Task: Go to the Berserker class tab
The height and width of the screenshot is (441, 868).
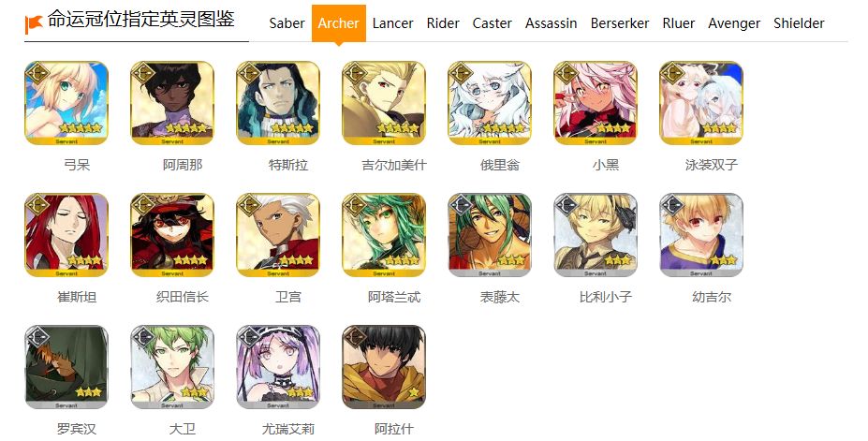Action: pos(620,23)
